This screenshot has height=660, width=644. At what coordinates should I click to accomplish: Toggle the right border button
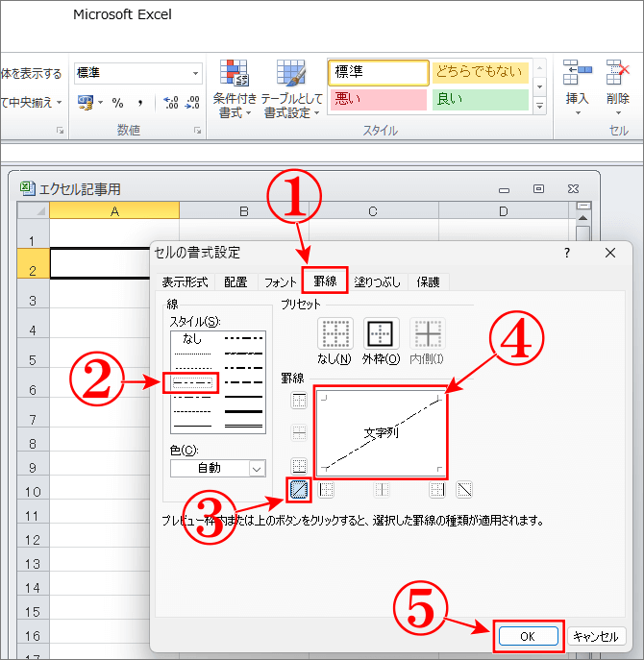(437, 490)
